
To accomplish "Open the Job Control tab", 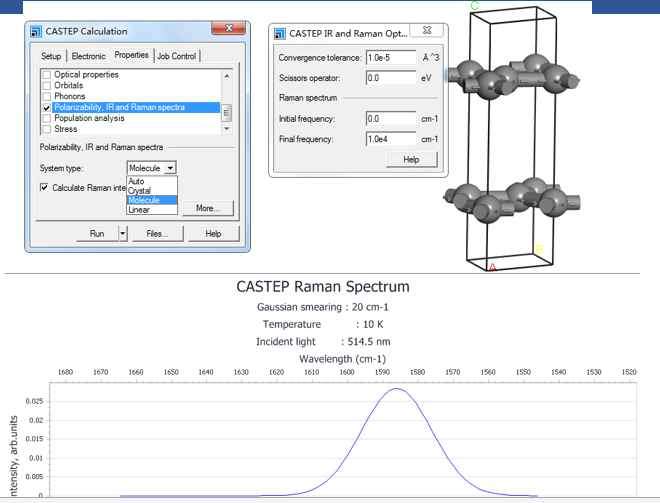I will (177, 56).
